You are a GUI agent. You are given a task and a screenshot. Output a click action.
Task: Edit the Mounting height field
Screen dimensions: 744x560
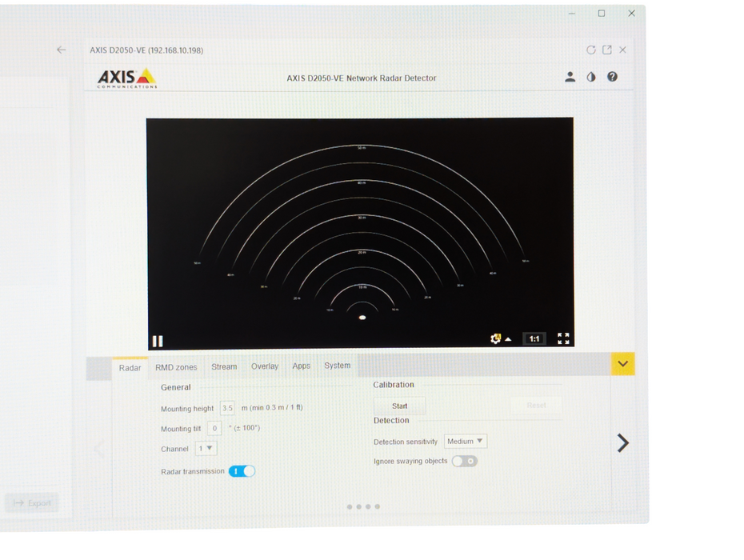pos(227,408)
